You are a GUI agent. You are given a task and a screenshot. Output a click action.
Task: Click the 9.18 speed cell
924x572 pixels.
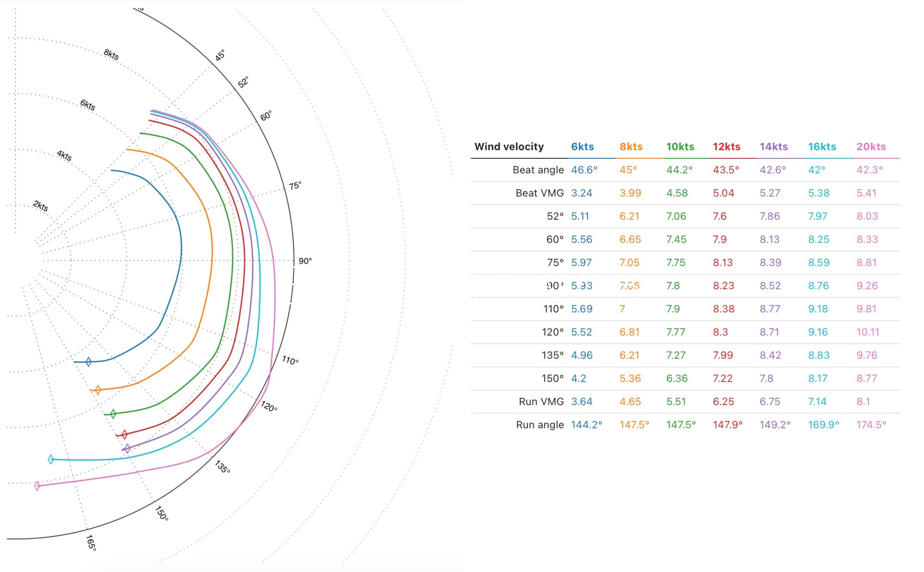pos(818,309)
